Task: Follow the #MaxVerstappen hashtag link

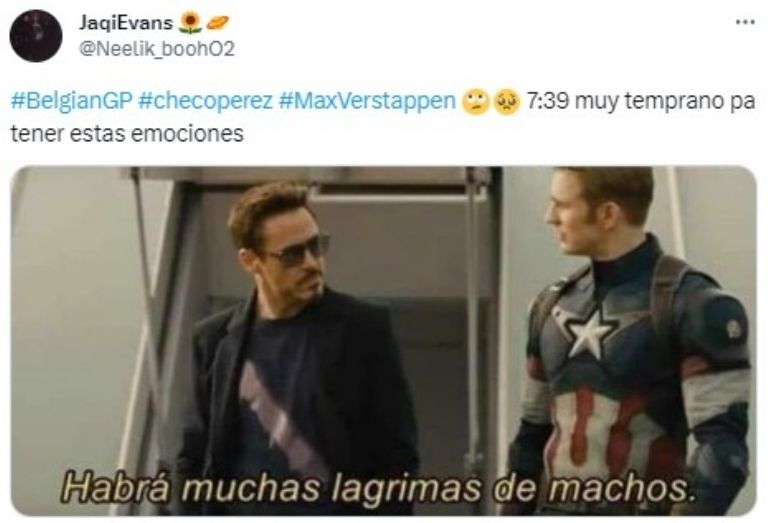Action: point(367,101)
